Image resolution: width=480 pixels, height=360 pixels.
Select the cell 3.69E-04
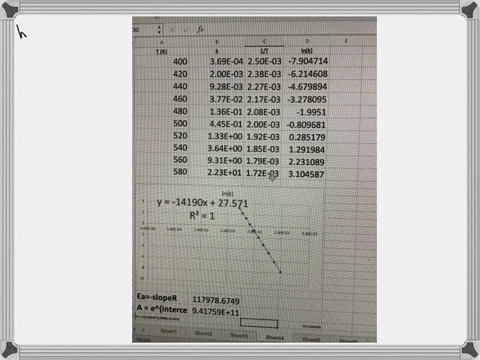(226, 62)
